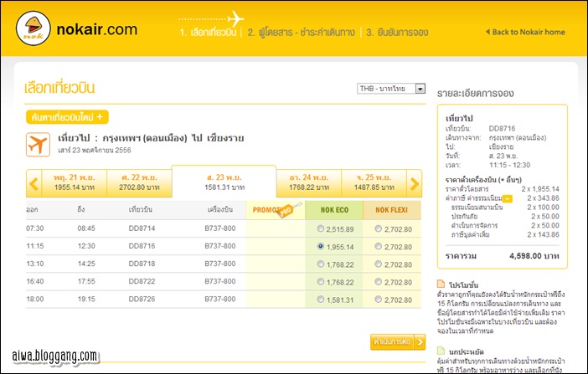The image size is (588, 374).
Task: Go to previous dates with the left arrow
Action: click(34, 183)
